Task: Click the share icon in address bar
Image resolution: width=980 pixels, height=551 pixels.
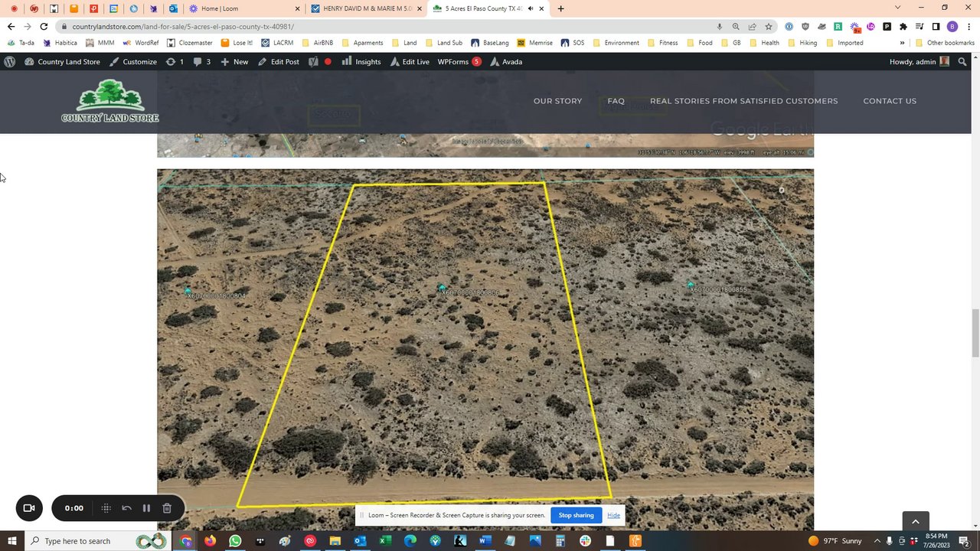Action: coord(752,26)
